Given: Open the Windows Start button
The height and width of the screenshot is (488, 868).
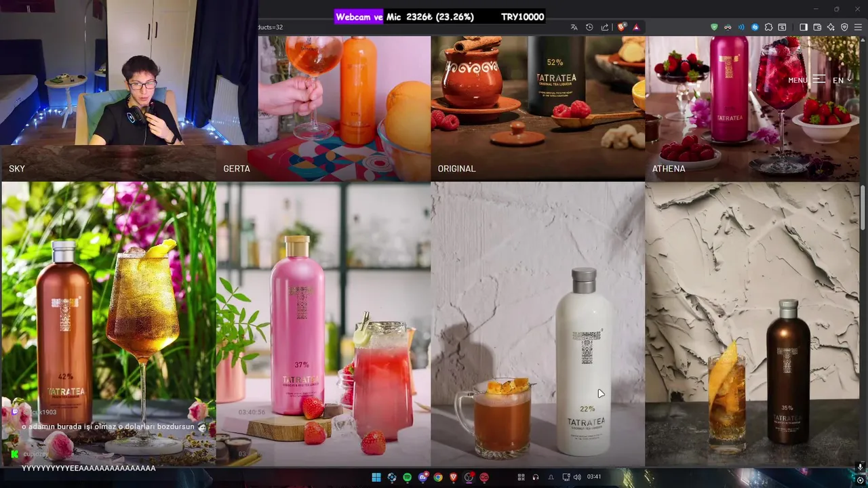Looking at the screenshot, I should tap(376, 477).
